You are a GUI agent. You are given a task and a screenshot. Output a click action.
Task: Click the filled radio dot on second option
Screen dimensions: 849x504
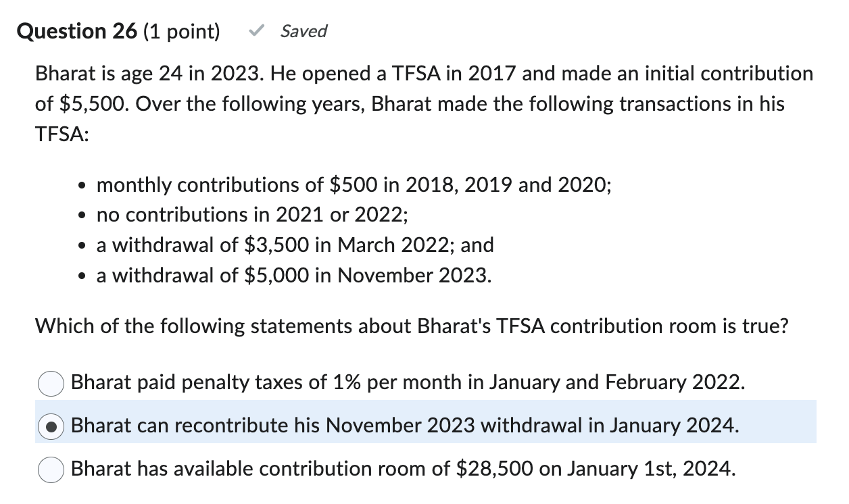pyautogui.click(x=50, y=426)
